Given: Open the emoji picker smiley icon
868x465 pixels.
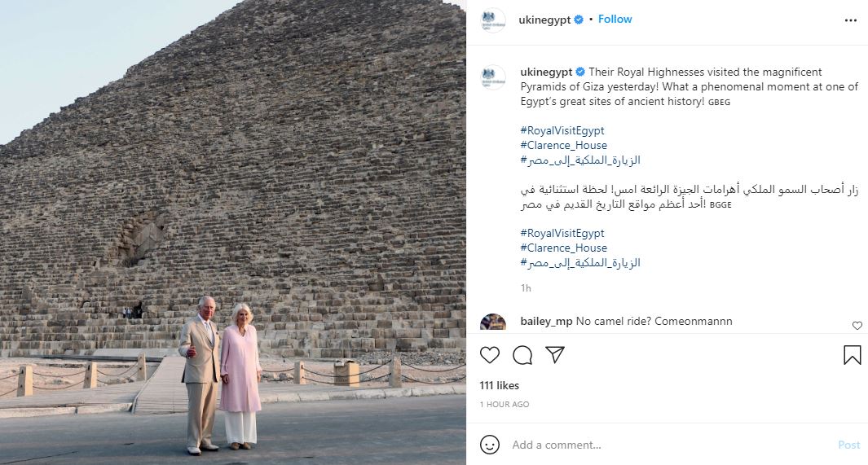Looking at the screenshot, I should click(489, 445).
